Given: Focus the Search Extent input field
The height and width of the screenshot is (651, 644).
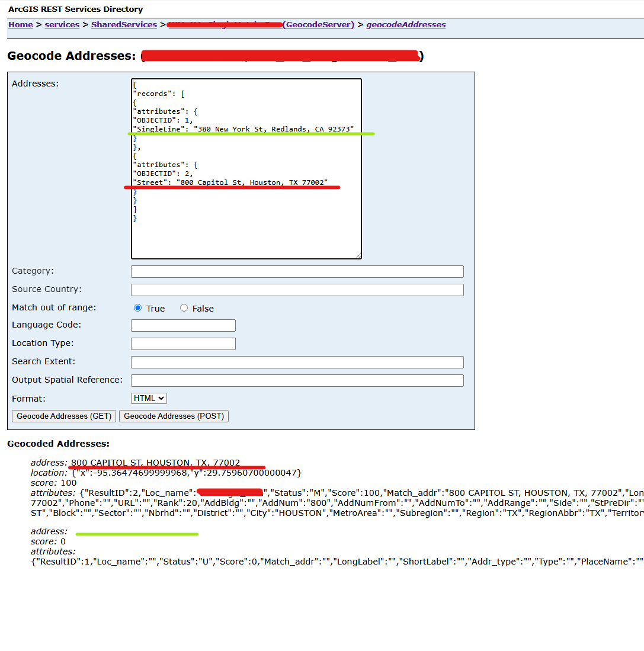Looking at the screenshot, I should point(297,362).
